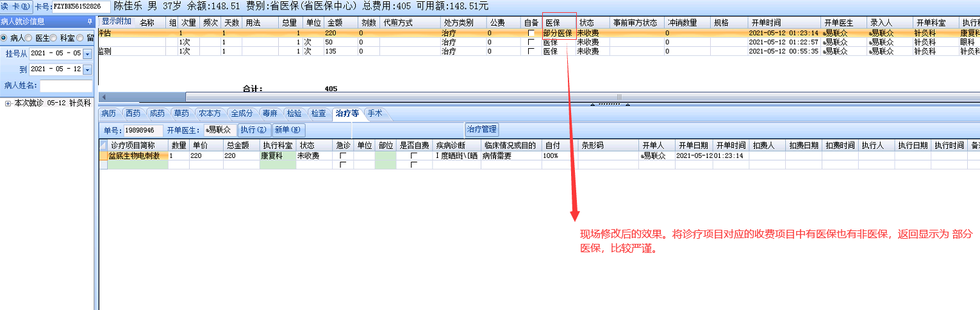Toggle 自备 checkbox in 部分医保 row
Image resolution: width=980 pixels, height=310 pixels.
coord(530,33)
